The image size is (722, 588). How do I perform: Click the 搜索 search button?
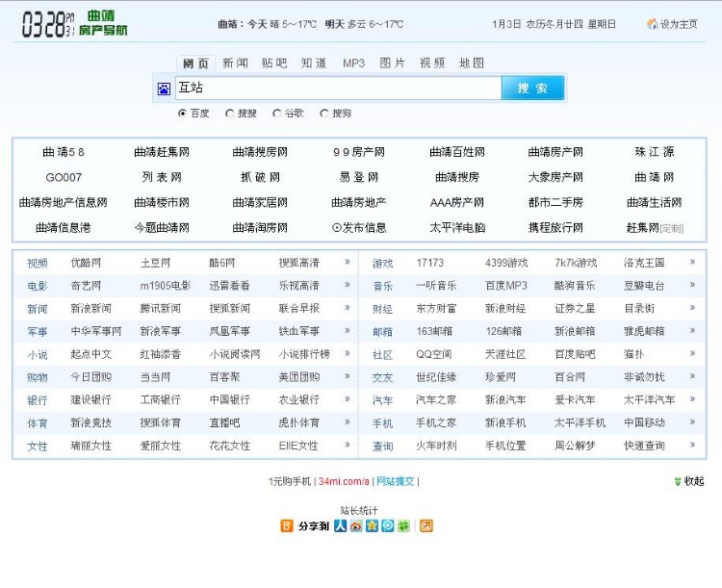point(532,88)
